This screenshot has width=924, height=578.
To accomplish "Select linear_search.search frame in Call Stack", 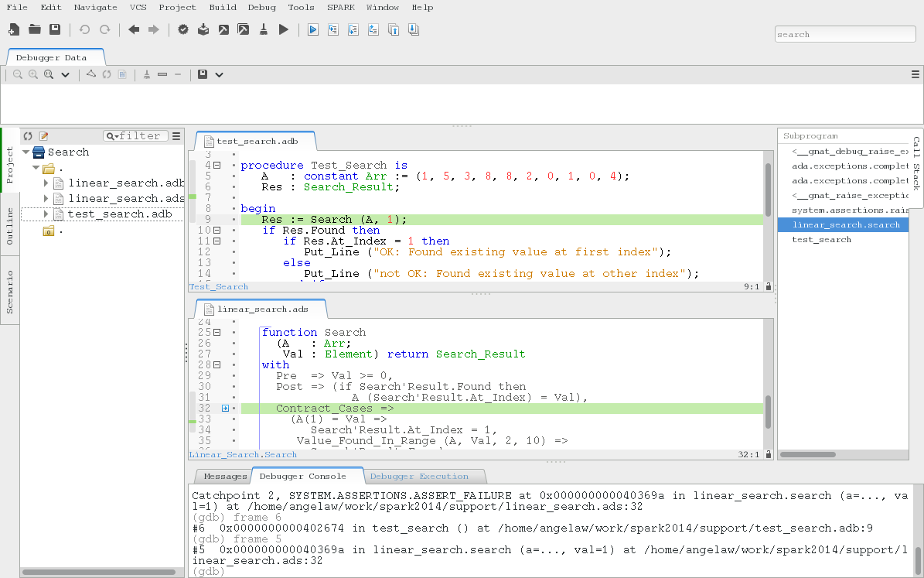I will (843, 224).
